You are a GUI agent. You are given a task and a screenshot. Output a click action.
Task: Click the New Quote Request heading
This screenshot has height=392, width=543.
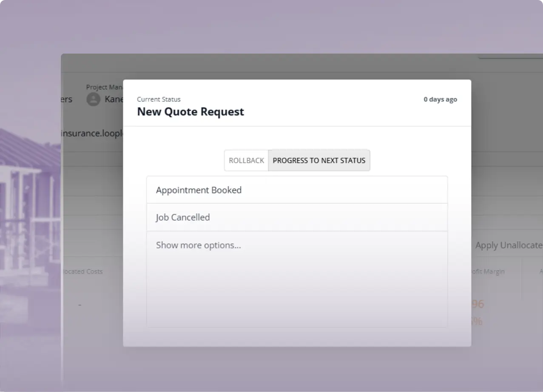tap(190, 112)
